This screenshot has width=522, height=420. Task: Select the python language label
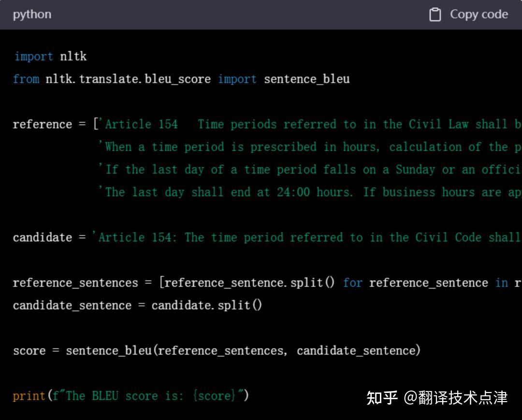tap(32, 14)
